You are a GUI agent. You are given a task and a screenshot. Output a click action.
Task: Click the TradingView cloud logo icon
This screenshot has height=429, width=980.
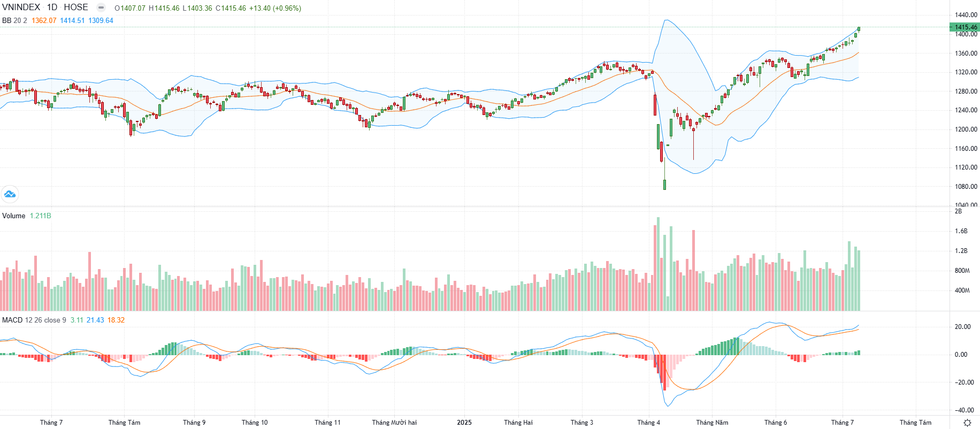point(10,194)
